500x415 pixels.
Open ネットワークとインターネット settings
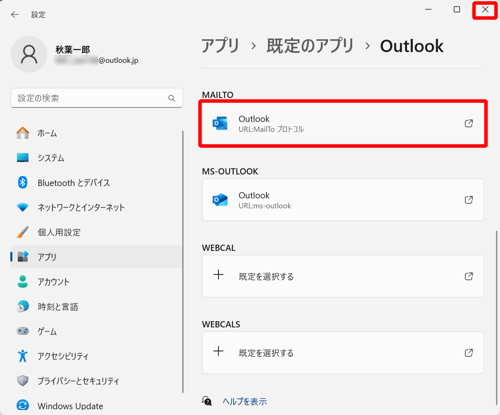pos(96,207)
